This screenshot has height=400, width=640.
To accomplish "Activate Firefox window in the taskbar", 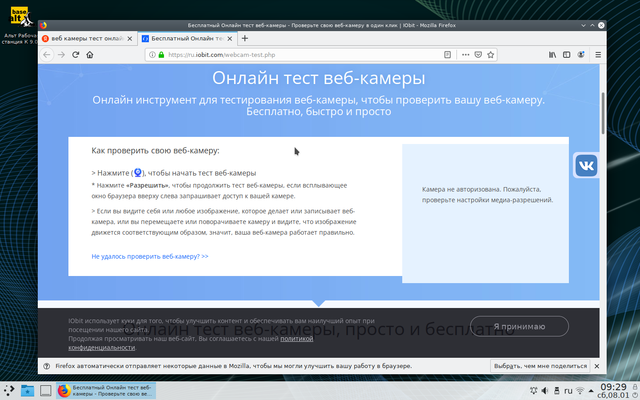I will pyautogui.click(x=106, y=391).
